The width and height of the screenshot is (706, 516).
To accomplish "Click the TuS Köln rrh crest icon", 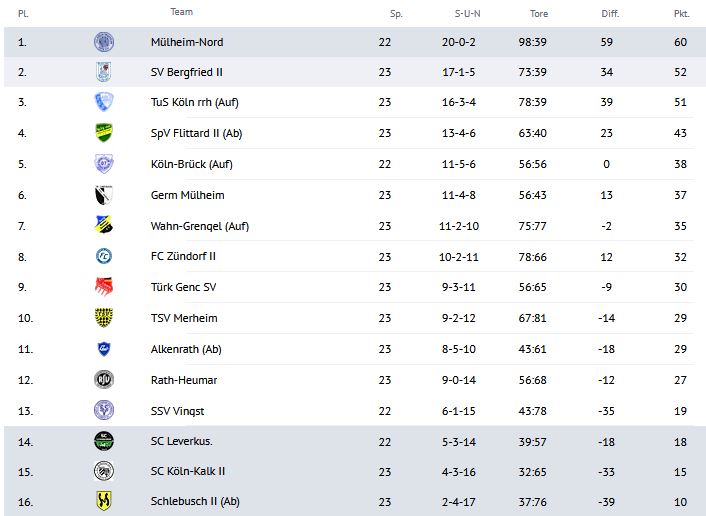I will click(x=103, y=102).
